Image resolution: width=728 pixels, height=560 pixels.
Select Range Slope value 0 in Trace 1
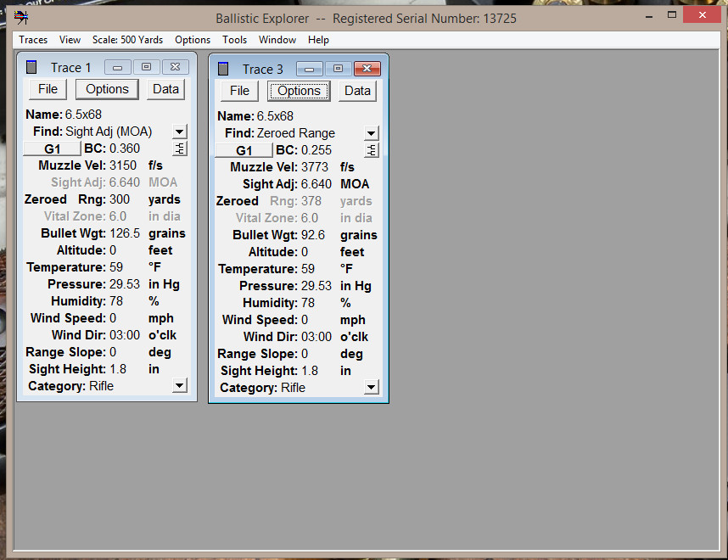(113, 352)
